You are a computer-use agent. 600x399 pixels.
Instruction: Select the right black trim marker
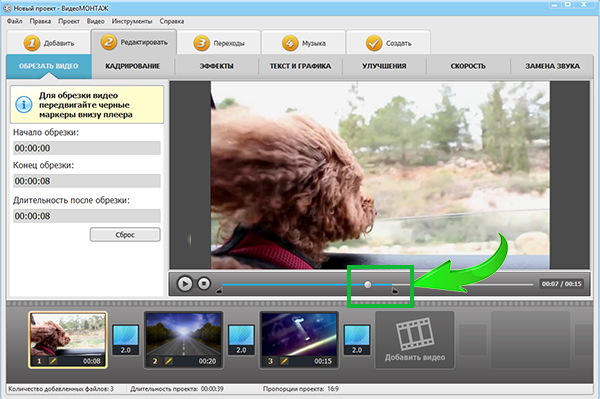click(395, 291)
